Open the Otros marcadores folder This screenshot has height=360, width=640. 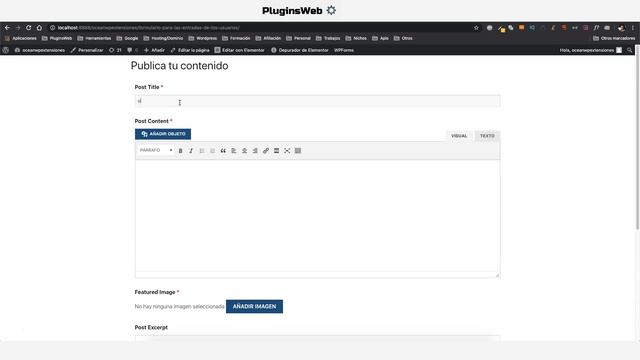coord(614,38)
